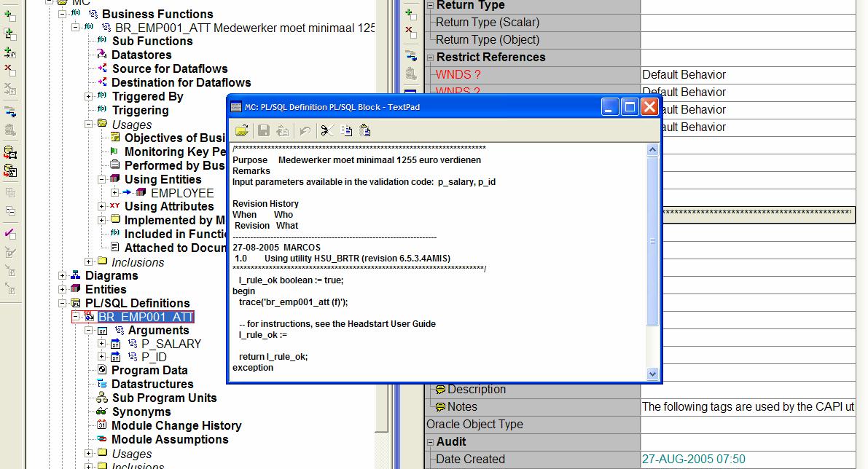Collapse the Restrict References property group
Image resolution: width=868 pixels, height=469 pixels.
(430, 58)
